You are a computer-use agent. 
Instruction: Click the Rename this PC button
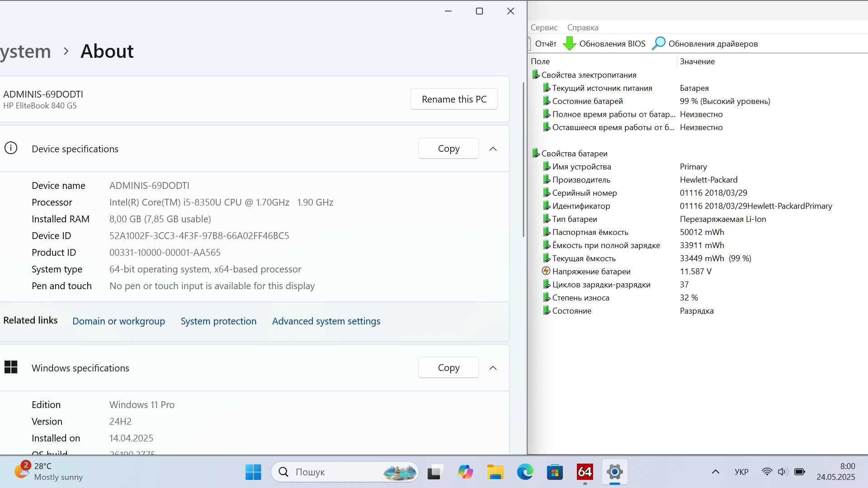coord(454,99)
